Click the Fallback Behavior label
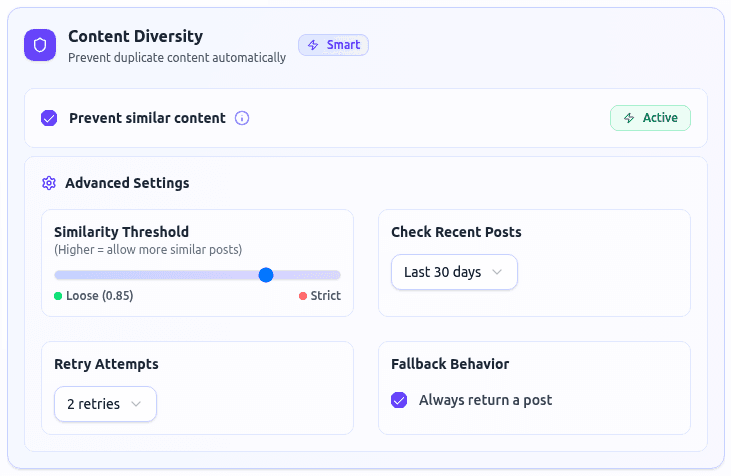Viewport: 731px width, 476px height. 450,364
